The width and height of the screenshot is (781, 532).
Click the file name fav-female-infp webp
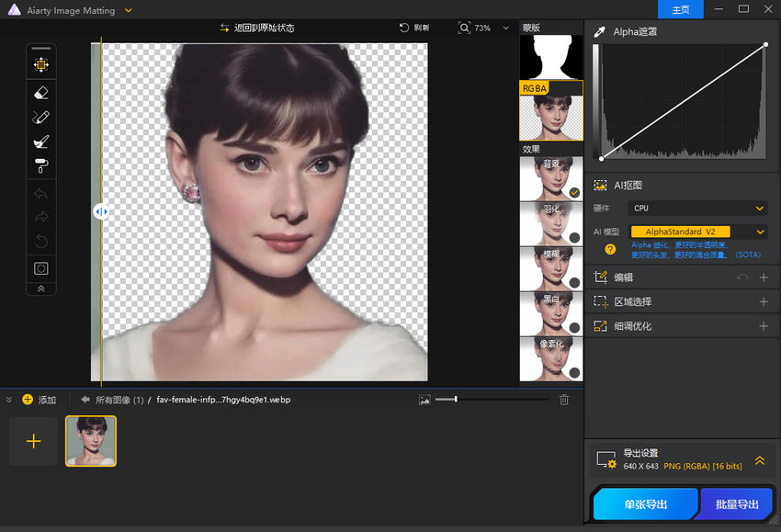point(223,400)
